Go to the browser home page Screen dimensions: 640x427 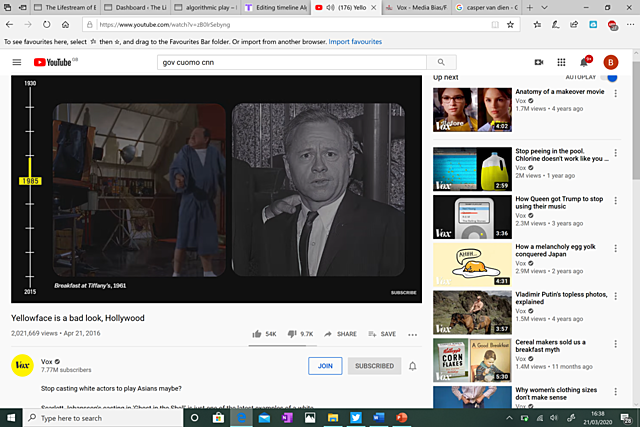pyautogui.click(x=65, y=24)
